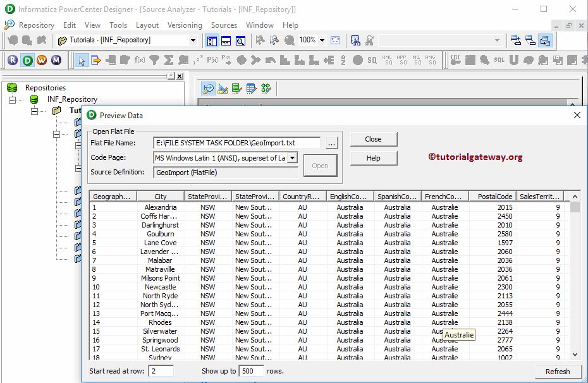Open the Tutorials folder dropdown in toolbar
Viewport: 588px width, 383px height.
tap(193, 40)
